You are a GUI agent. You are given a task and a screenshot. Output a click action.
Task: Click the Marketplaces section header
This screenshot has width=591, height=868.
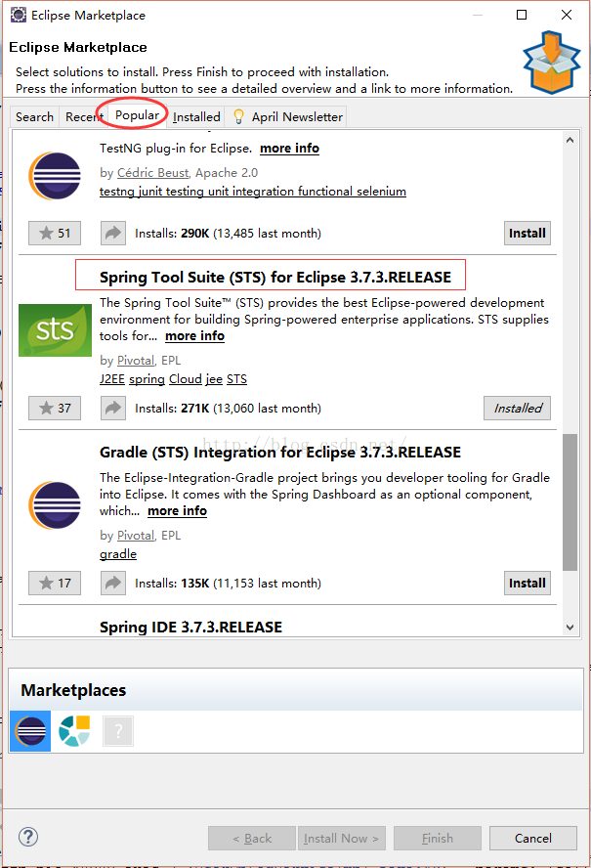(x=73, y=690)
